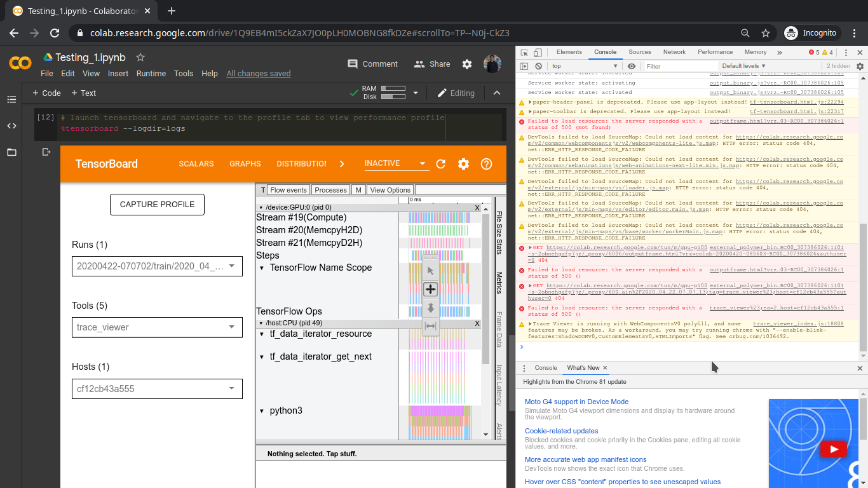
Task: Collapse the tf_data_iterator_get_next track
Action: (x=262, y=357)
